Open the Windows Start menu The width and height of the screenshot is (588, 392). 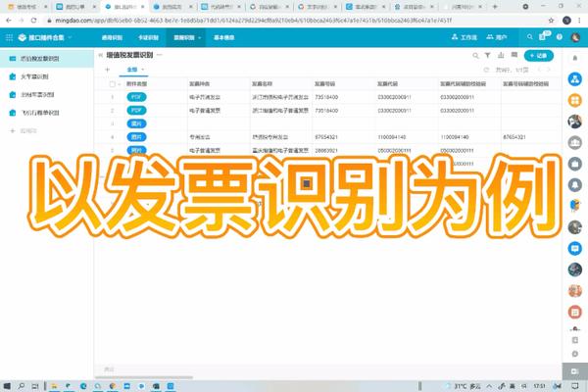pos(7,385)
